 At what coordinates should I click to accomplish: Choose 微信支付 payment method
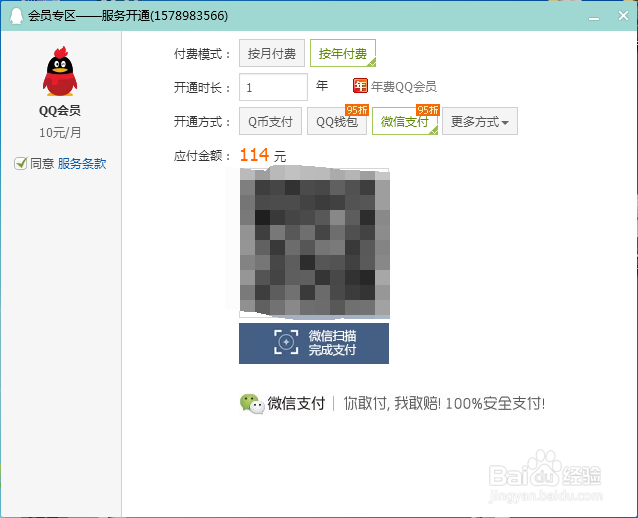(405, 121)
